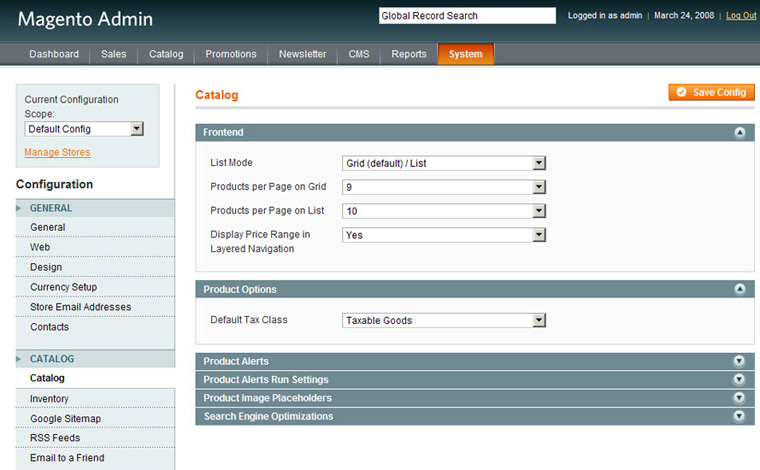Open the Catalog top menu
The height and width of the screenshot is (470, 760).
pos(166,54)
